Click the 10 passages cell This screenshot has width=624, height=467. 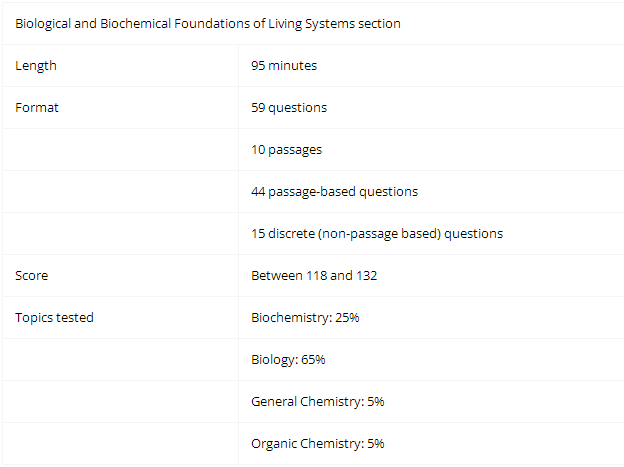[431, 150]
